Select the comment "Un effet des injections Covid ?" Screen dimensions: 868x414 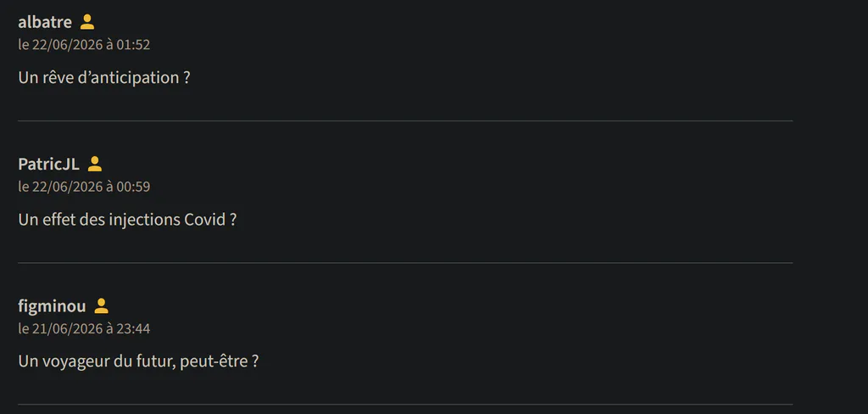tap(127, 220)
